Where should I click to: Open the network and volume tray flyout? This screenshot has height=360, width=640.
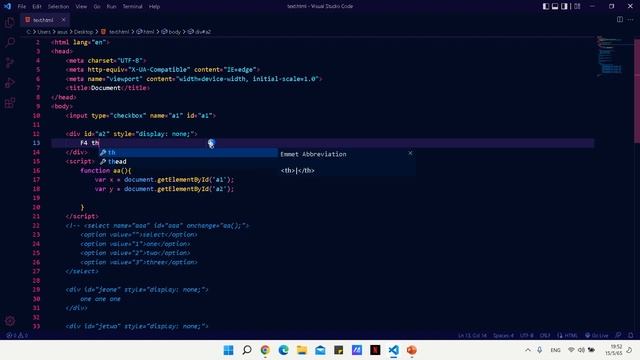[x=581, y=350]
